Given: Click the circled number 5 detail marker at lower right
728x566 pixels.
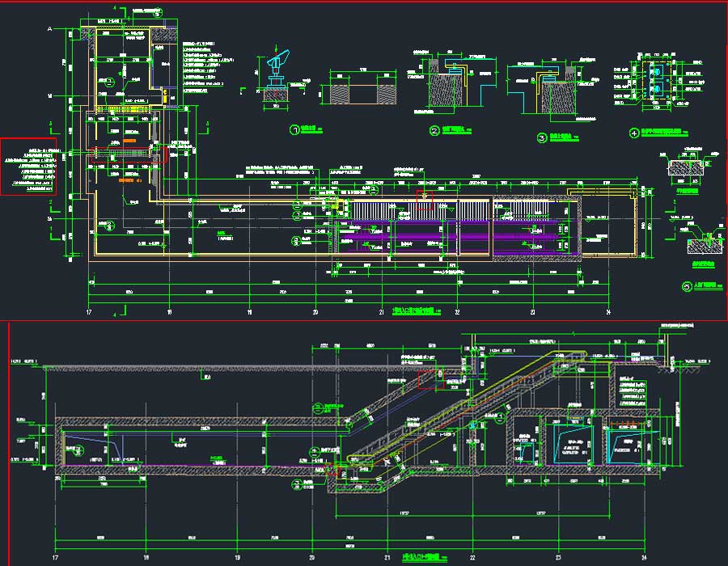Looking at the screenshot, I should pyautogui.click(x=687, y=286).
